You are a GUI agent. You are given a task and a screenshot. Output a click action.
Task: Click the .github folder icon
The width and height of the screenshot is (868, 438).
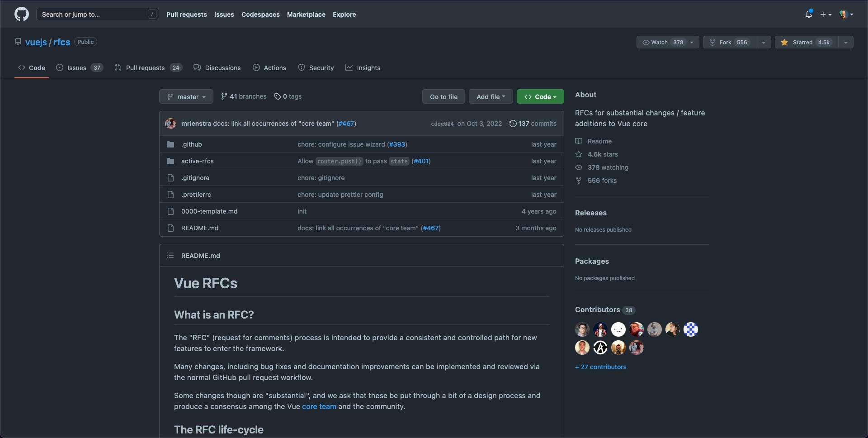pos(170,144)
